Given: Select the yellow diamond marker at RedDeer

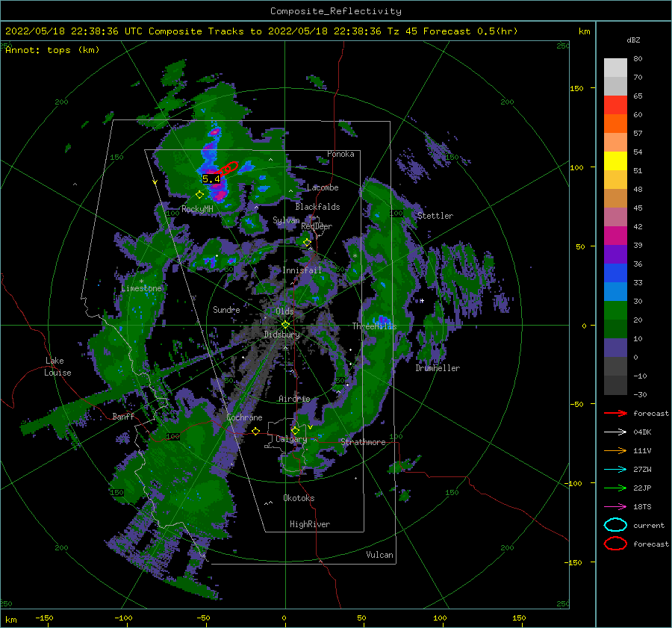Looking at the screenshot, I should (307, 243).
